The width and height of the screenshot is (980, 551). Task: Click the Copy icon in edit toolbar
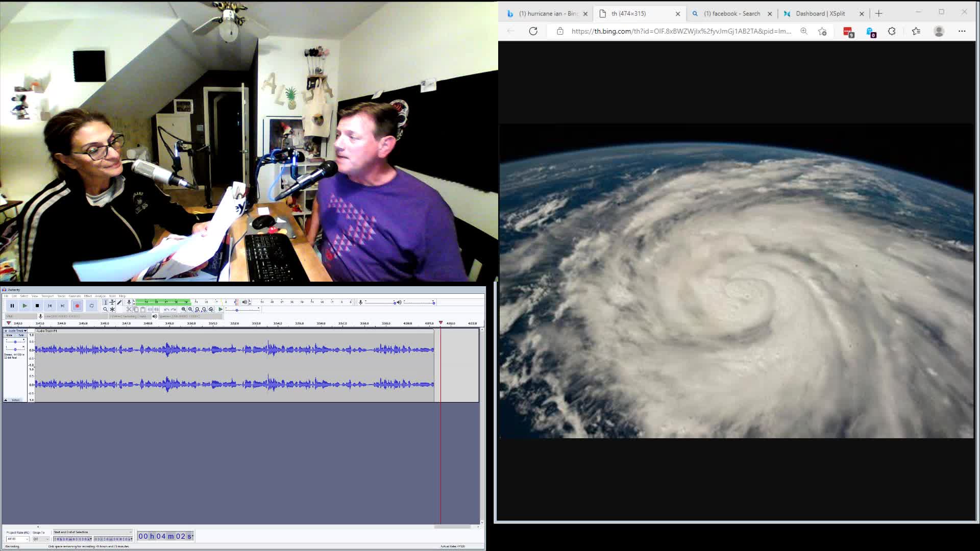(136, 309)
